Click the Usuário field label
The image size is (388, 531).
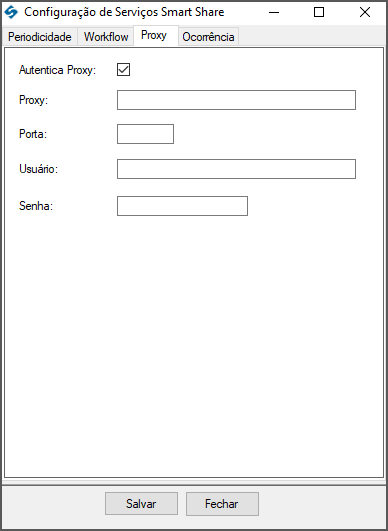39,169
